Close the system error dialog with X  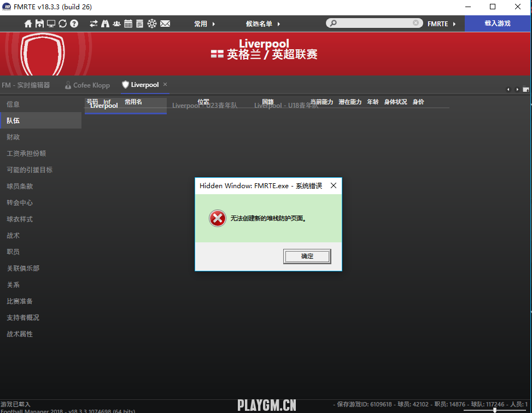[x=334, y=185]
